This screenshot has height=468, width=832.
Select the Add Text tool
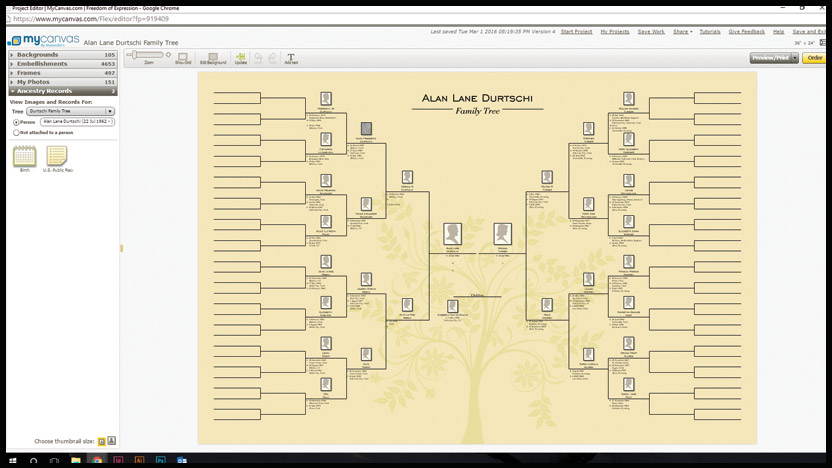coord(291,58)
